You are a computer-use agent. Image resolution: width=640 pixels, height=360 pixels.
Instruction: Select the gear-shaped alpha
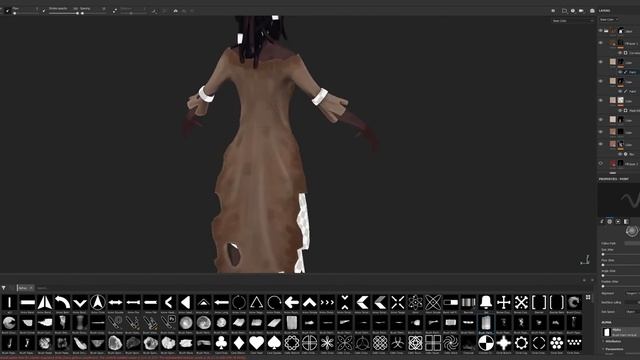521,343
